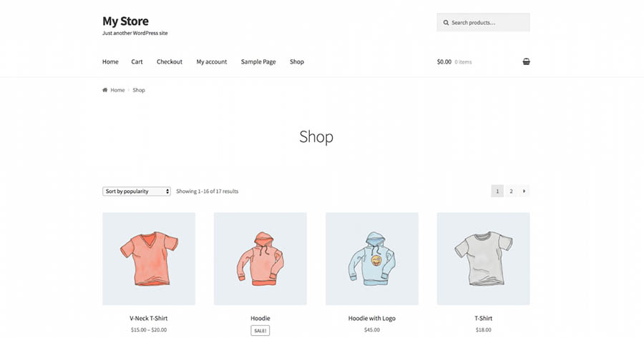Click the $0.00 cart total link

444,61
